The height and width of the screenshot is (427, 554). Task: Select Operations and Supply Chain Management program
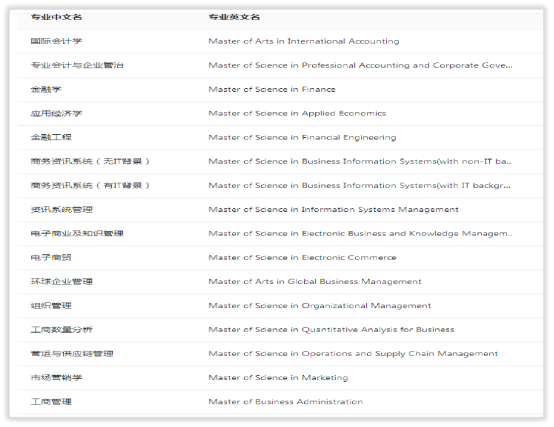click(353, 354)
